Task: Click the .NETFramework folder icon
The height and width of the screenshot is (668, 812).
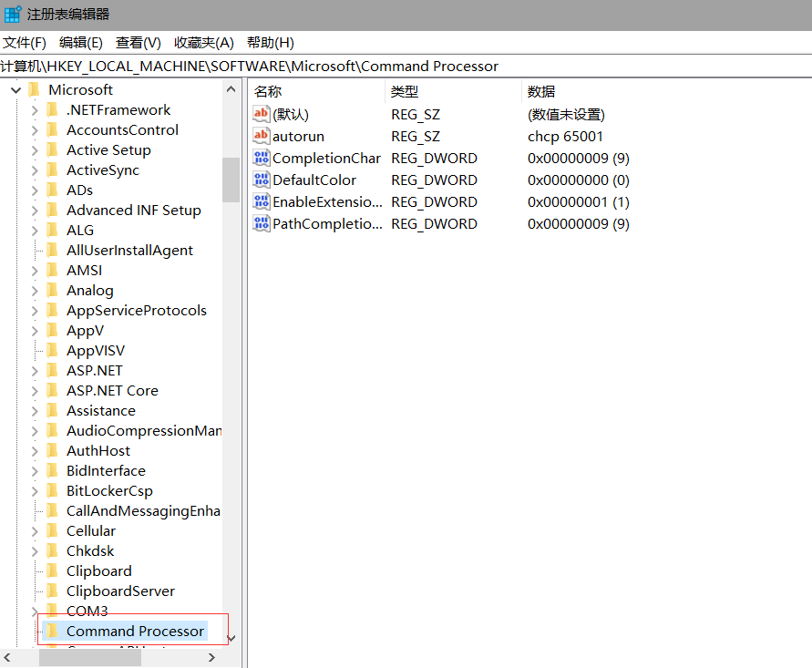Action: tap(52, 109)
